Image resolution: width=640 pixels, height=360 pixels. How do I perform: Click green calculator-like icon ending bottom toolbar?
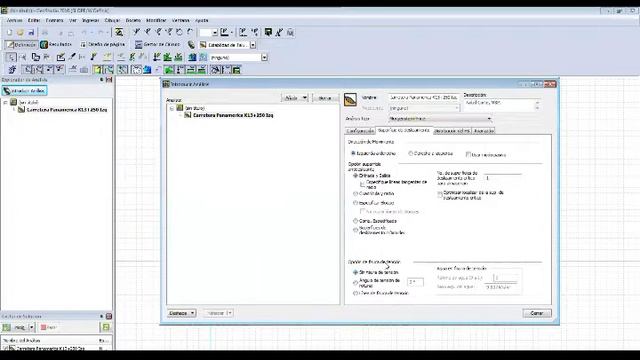click(x=236, y=70)
